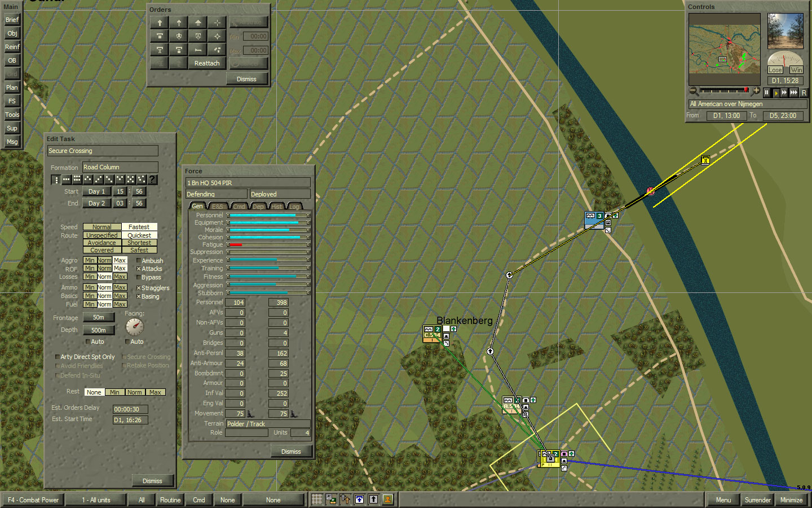The height and width of the screenshot is (508, 812).
Task: Toggle the map grid icon in bottom toolbar
Action: coord(317,500)
